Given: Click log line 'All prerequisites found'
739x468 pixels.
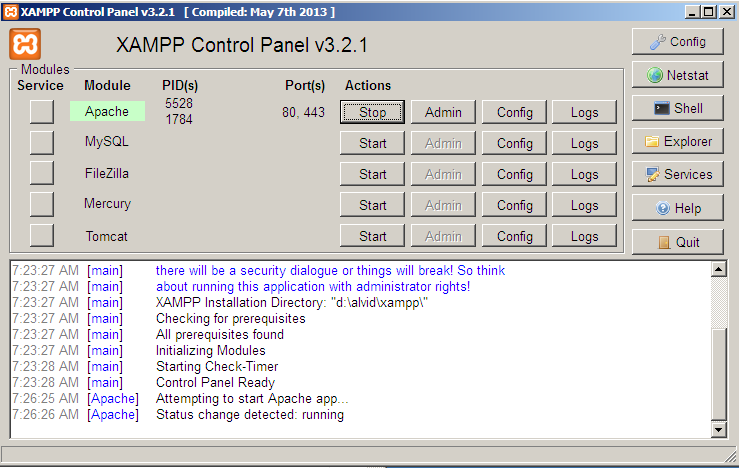Looking at the screenshot, I should coord(220,335).
